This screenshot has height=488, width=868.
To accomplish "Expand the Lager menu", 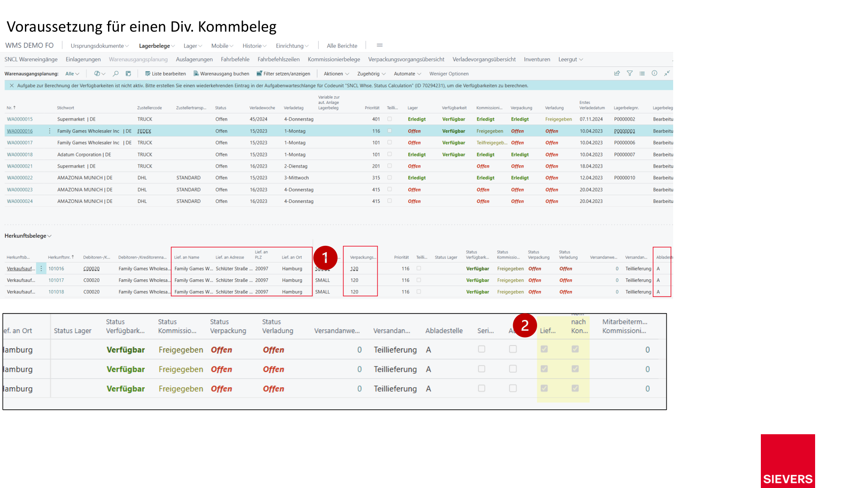I will (193, 46).
